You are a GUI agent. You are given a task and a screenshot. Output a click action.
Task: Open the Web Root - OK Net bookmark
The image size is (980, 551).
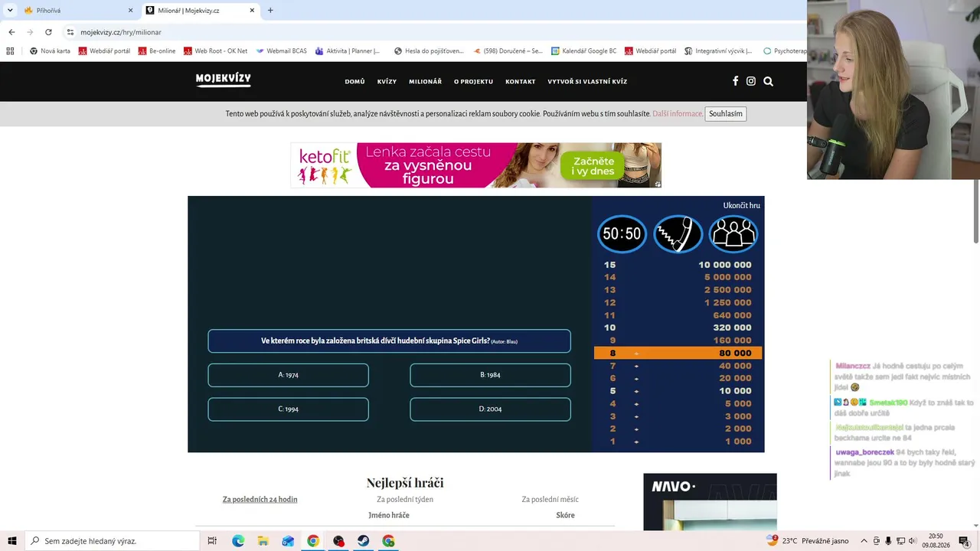coord(215,51)
